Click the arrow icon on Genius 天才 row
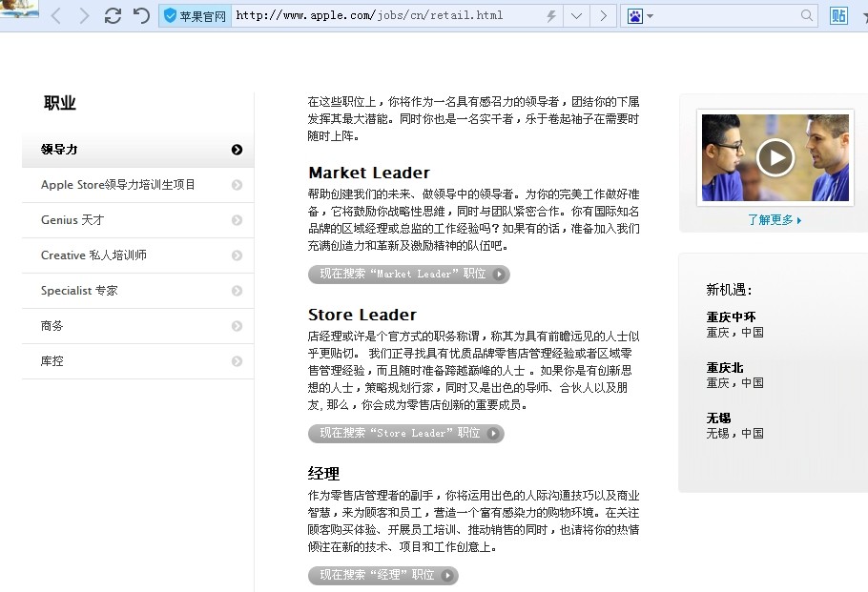The image size is (868, 592). pyautogui.click(x=237, y=220)
